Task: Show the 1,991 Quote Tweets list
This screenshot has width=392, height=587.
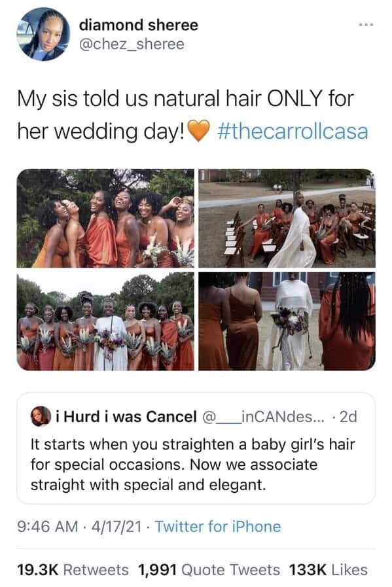Action: (x=209, y=570)
